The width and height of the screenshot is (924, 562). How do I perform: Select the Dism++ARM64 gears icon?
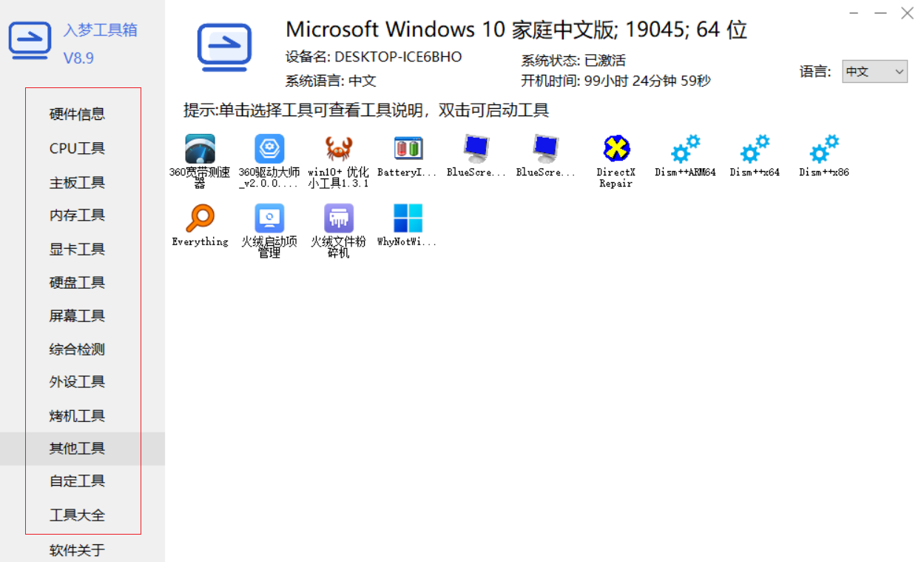click(685, 149)
